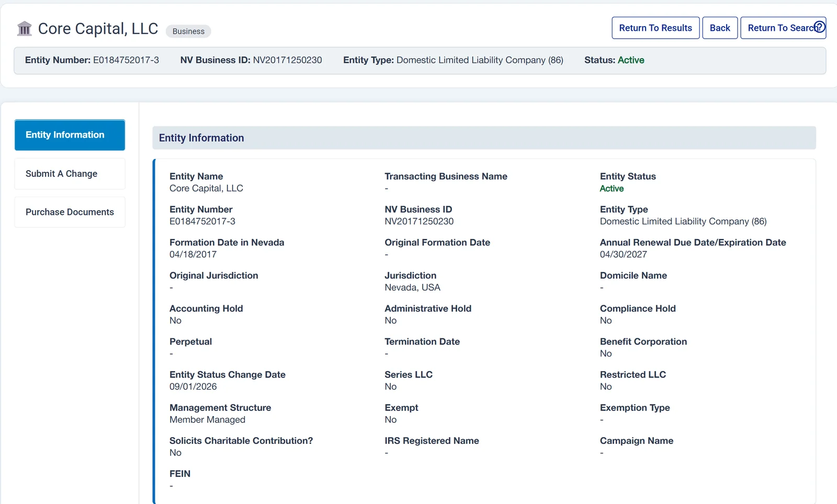Click the Formation Date value 04/18/2017
The height and width of the screenshot is (504, 837).
(193, 255)
